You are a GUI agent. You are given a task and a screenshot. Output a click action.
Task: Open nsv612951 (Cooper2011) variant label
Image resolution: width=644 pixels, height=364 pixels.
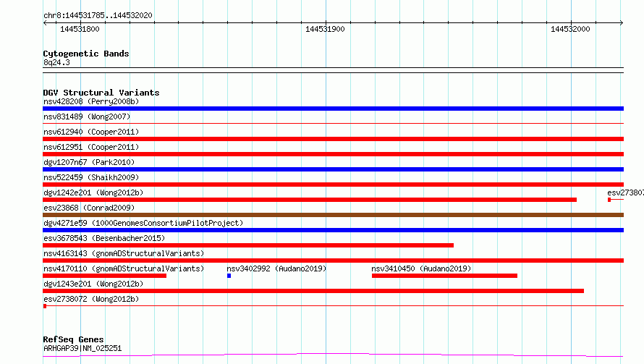(91, 147)
